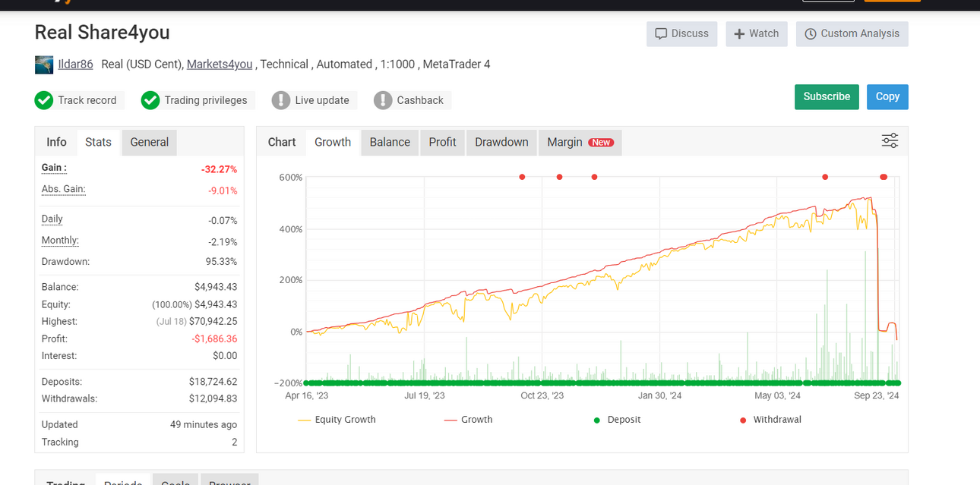Click the Discuss button
Screen dimensions: 980x485
pos(681,33)
